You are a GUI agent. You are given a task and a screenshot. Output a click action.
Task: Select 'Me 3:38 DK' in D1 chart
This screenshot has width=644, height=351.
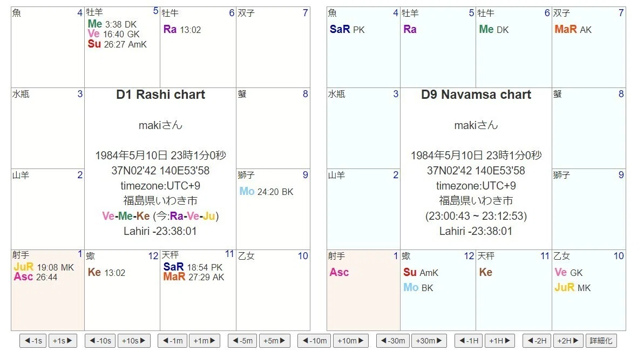(x=112, y=24)
